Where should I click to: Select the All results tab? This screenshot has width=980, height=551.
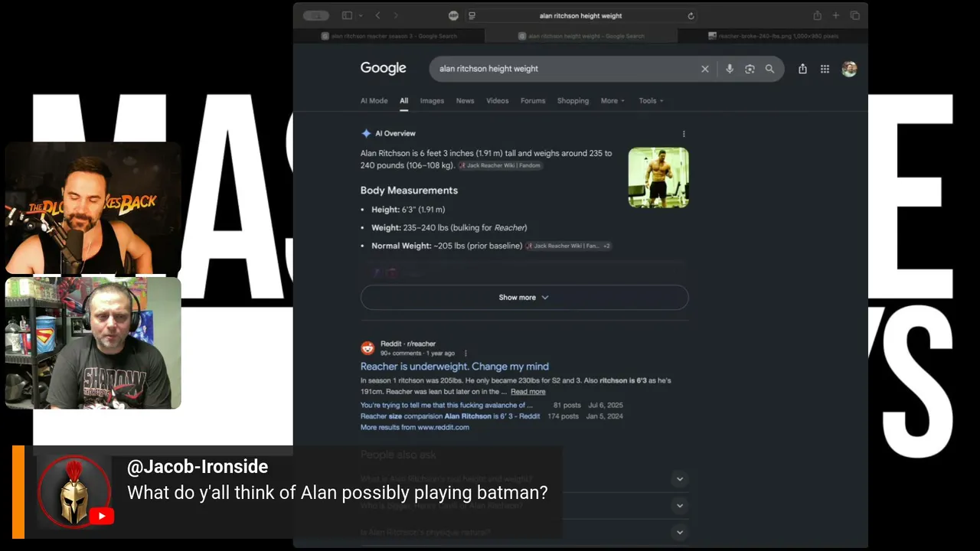tap(403, 101)
